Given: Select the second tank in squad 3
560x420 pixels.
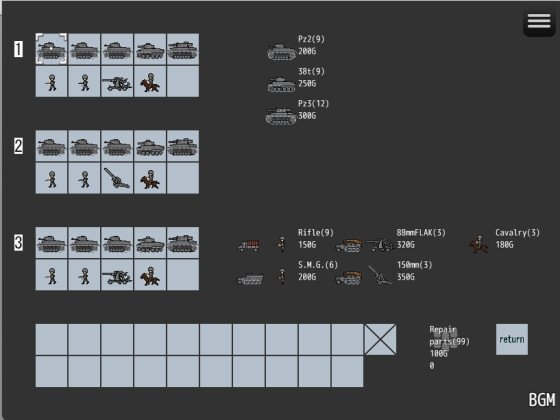Looking at the screenshot, I should pyautogui.click(x=84, y=242).
